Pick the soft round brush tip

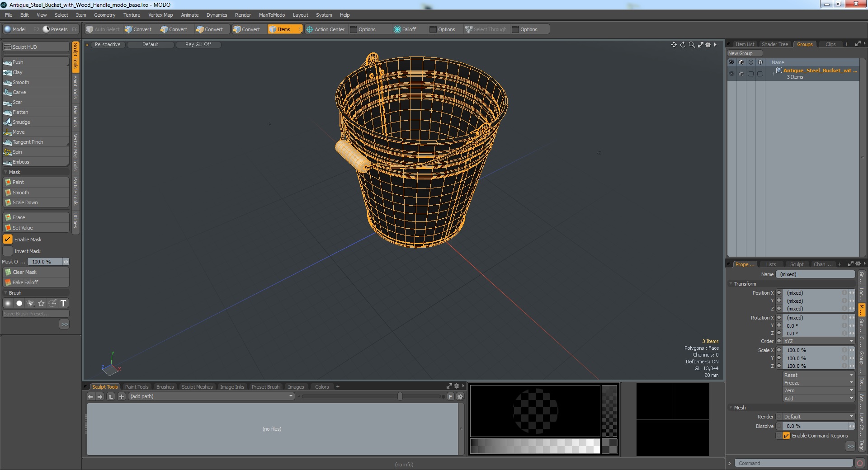pos(8,303)
